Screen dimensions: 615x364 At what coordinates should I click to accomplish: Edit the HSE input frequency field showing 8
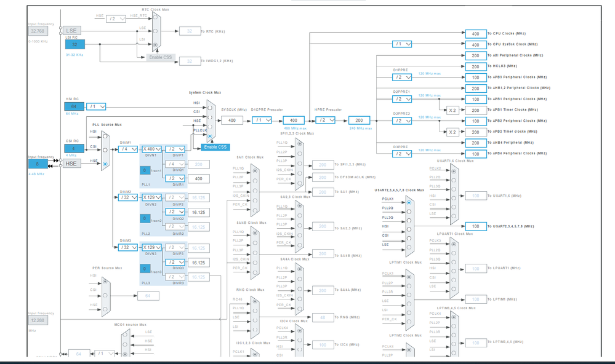point(38,164)
